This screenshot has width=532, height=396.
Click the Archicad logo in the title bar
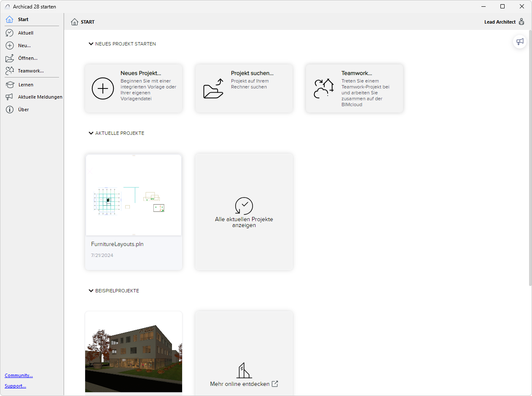7,7
